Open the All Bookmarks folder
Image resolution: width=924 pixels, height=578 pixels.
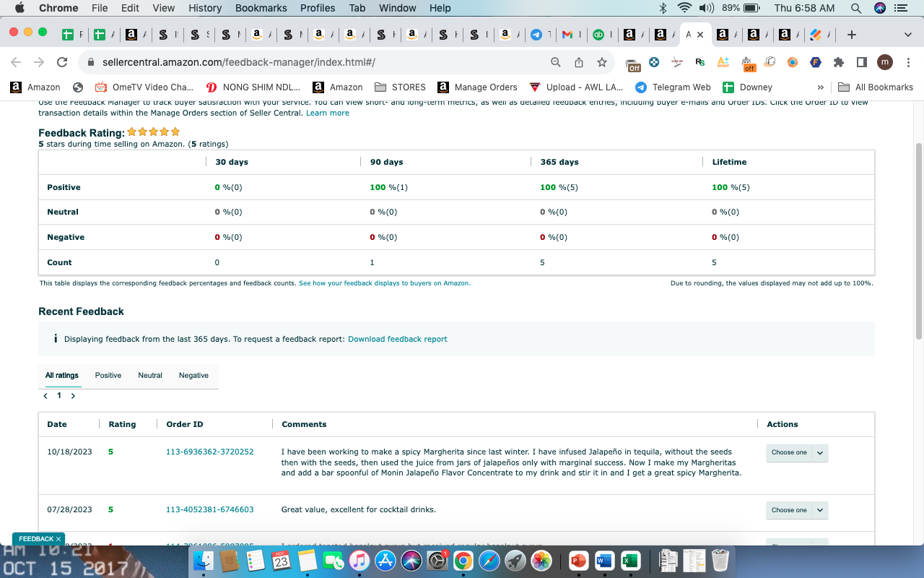coord(876,87)
